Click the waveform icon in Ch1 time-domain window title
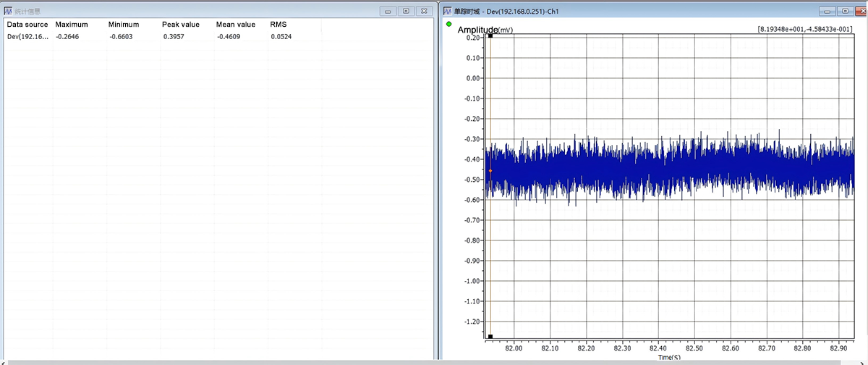 click(447, 12)
